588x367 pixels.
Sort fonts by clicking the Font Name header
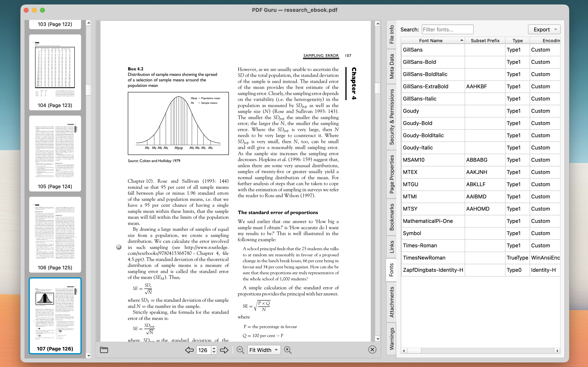point(431,40)
